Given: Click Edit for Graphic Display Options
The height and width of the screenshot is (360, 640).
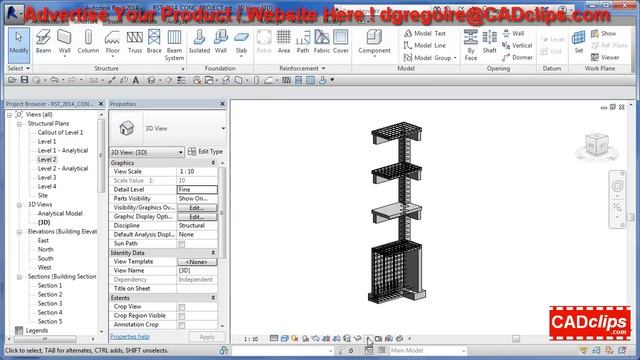Looking at the screenshot, I should [197, 217].
